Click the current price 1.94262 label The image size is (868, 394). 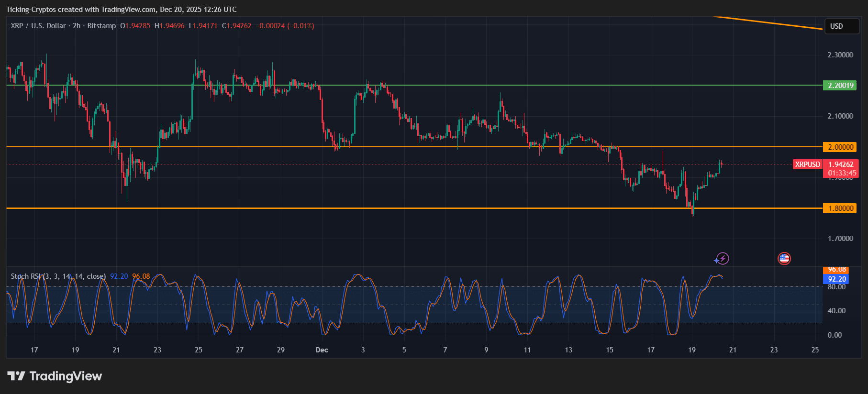841,164
